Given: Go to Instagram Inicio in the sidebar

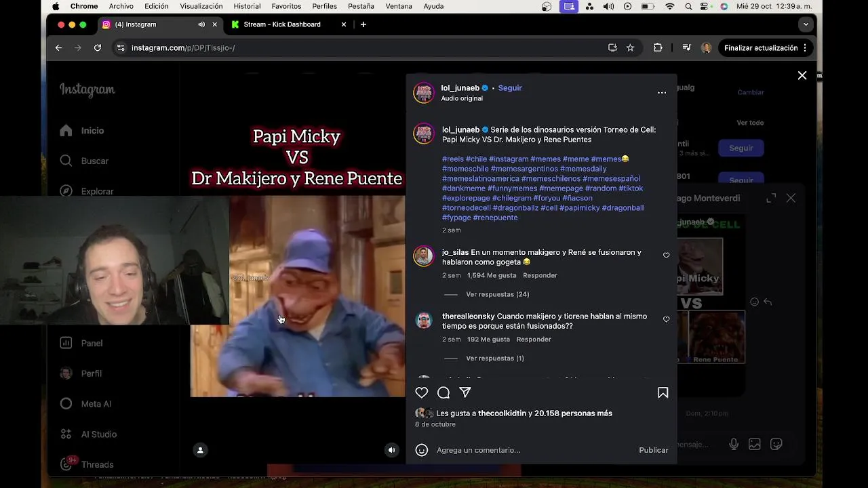Looking at the screenshot, I should click(83, 131).
